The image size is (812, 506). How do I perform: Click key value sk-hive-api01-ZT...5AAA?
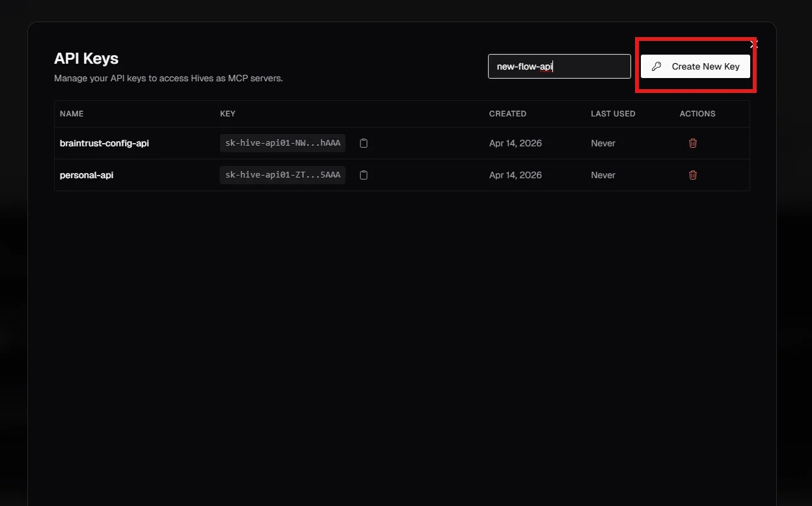tap(282, 175)
